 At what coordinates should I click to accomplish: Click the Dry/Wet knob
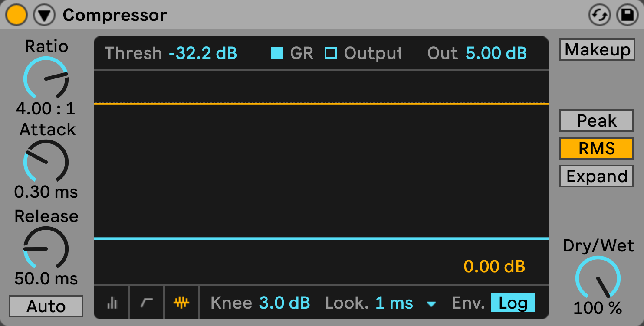(x=598, y=278)
